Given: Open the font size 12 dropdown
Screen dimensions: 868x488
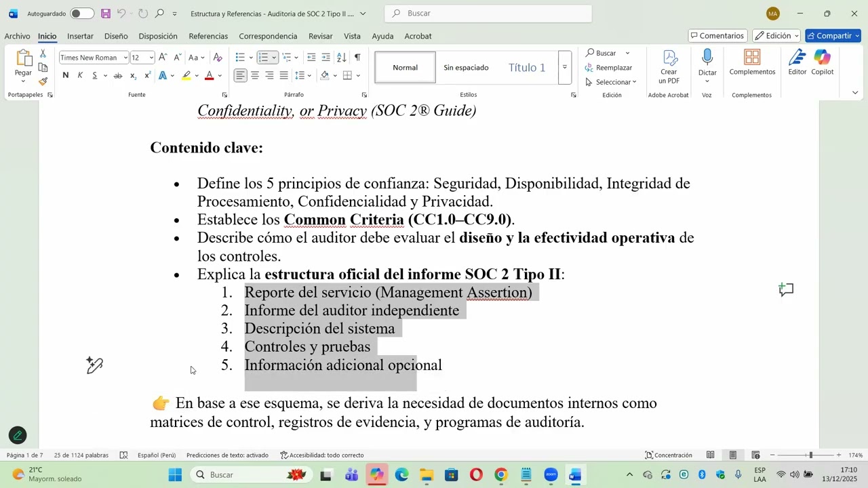Looking at the screenshot, I should [x=151, y=58].
